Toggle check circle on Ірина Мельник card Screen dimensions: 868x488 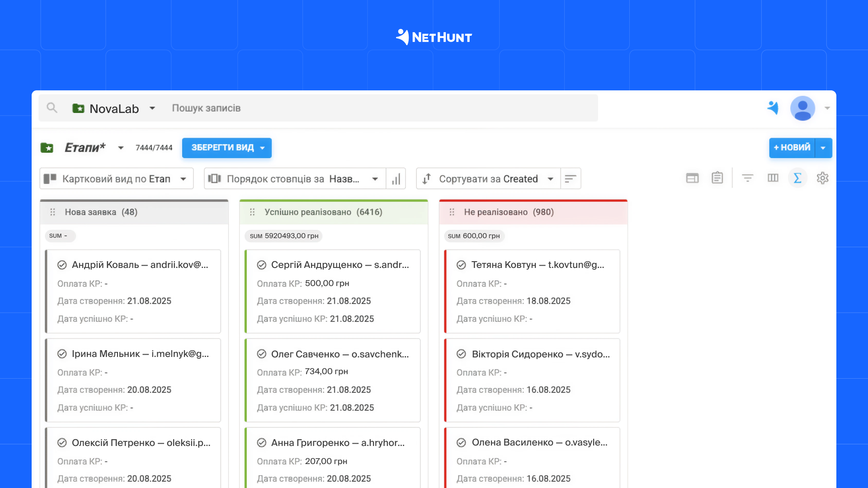62,354
